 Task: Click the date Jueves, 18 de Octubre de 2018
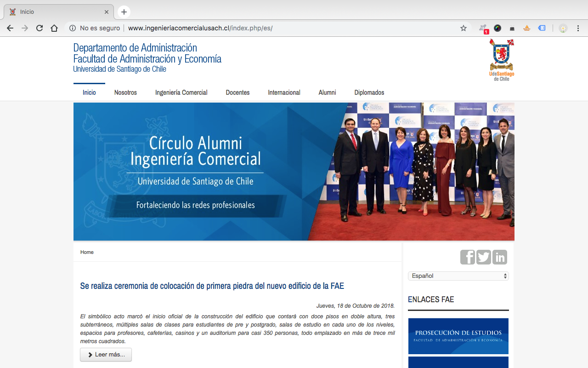(356, 306)
